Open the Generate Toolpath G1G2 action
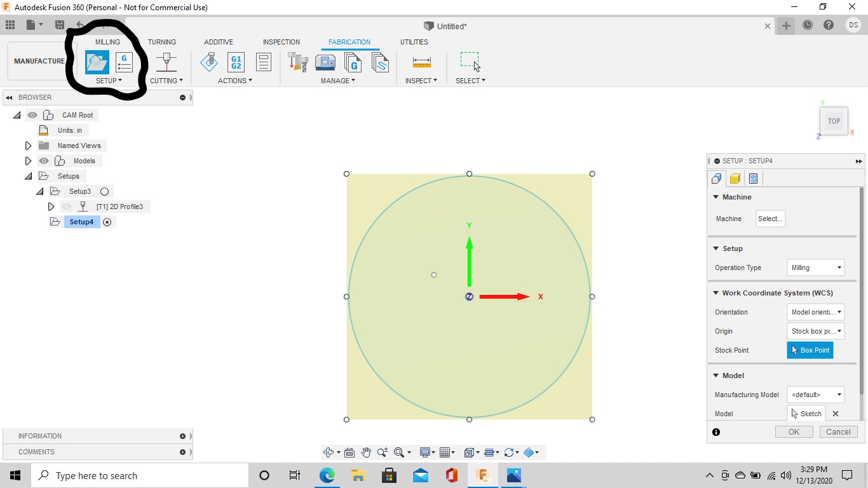 pyautogui.click(x=235, y=62)
